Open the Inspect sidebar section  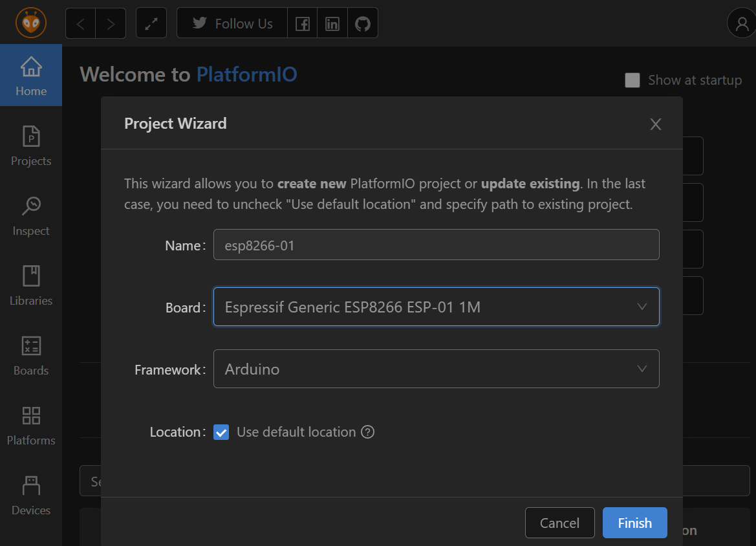click(31, 215)
